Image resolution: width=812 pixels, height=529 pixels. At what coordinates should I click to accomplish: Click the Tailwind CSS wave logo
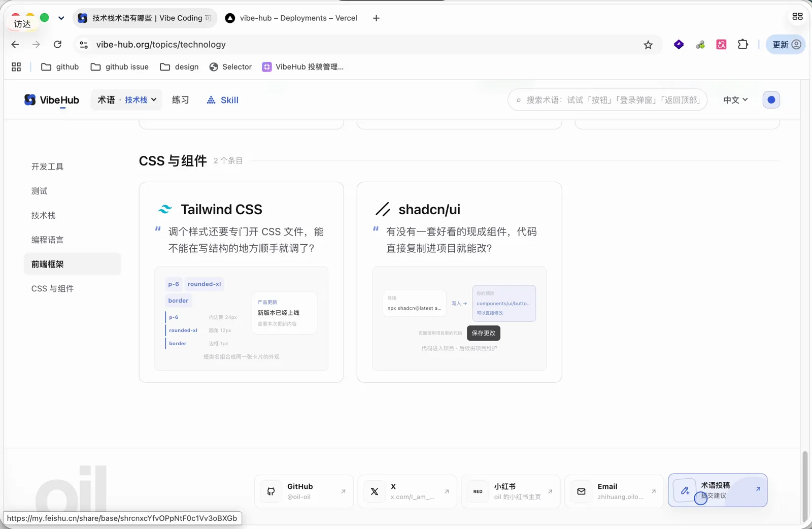(164, 209)
